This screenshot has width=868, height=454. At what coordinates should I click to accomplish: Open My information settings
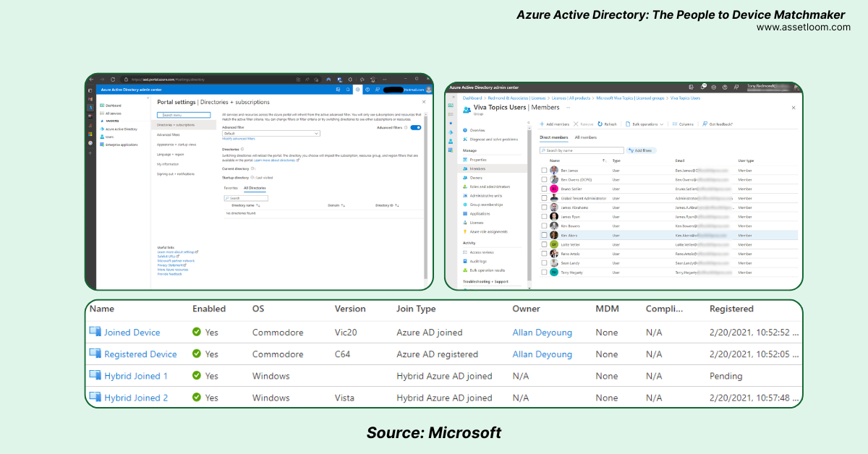coord(168,164)
